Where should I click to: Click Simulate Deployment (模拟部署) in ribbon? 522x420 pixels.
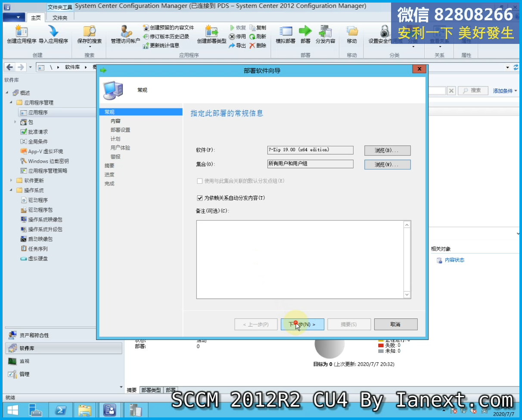(x=286, y=35)
